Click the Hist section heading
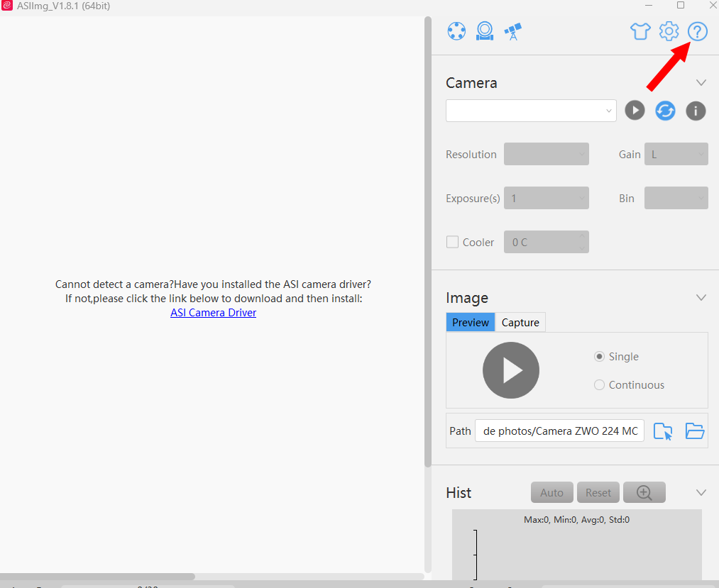This screenshot has height=588, width=719. pyautogui.click(x=458, y=493)
